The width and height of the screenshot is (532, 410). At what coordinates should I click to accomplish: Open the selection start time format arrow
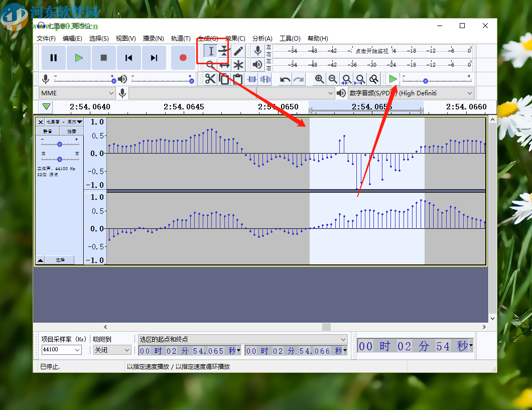(x=239, y=350)
